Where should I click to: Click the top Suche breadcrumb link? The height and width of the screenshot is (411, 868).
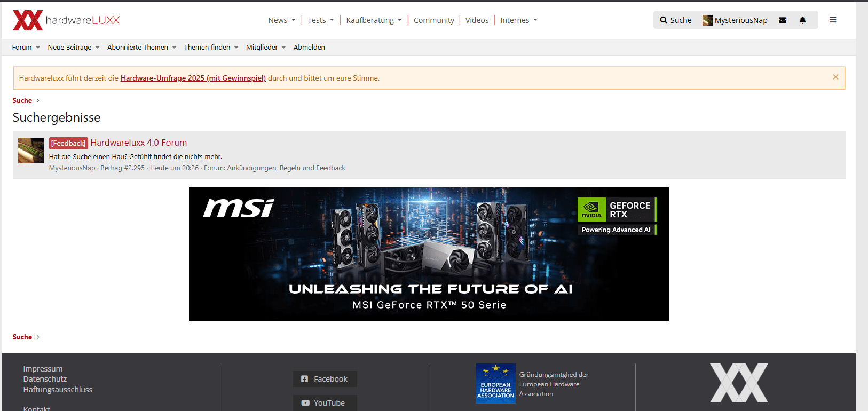[22, 100]
